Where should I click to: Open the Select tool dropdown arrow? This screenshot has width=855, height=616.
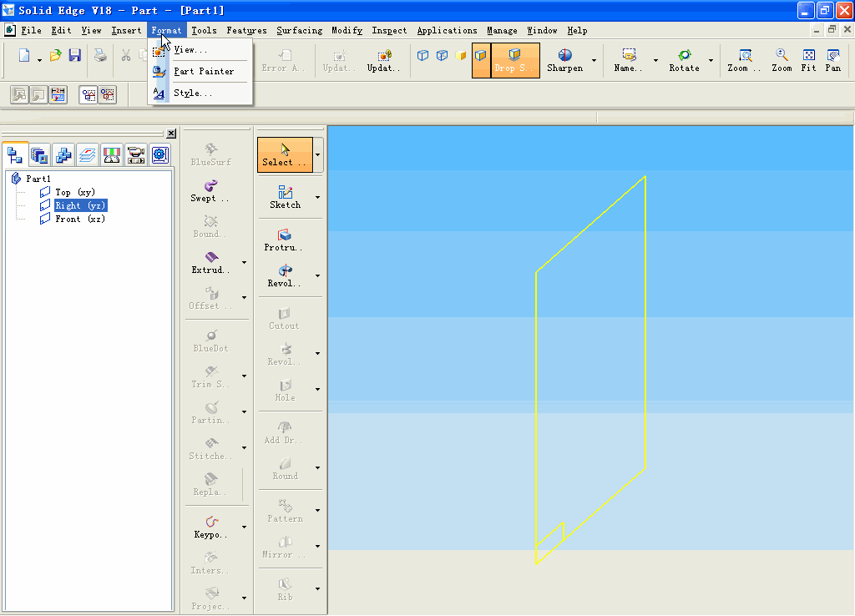[x=318, y=154]
